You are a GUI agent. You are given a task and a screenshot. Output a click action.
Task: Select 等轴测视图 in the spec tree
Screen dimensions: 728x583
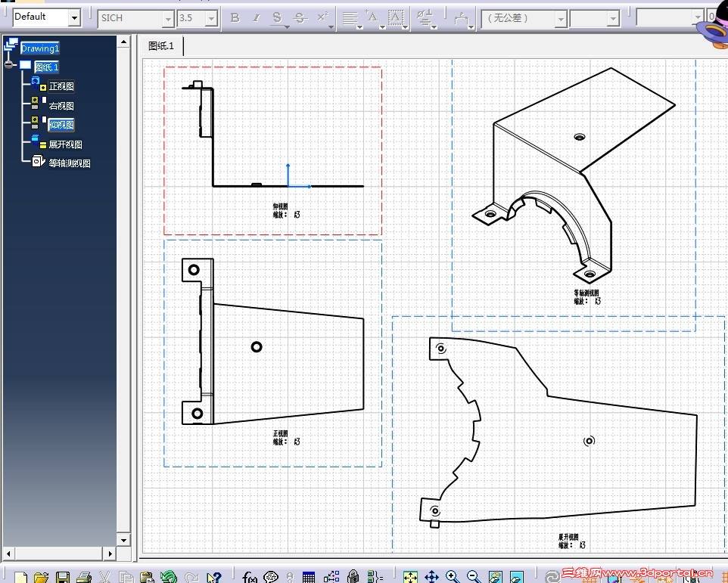pyautogui.click(x=70, y=163)
